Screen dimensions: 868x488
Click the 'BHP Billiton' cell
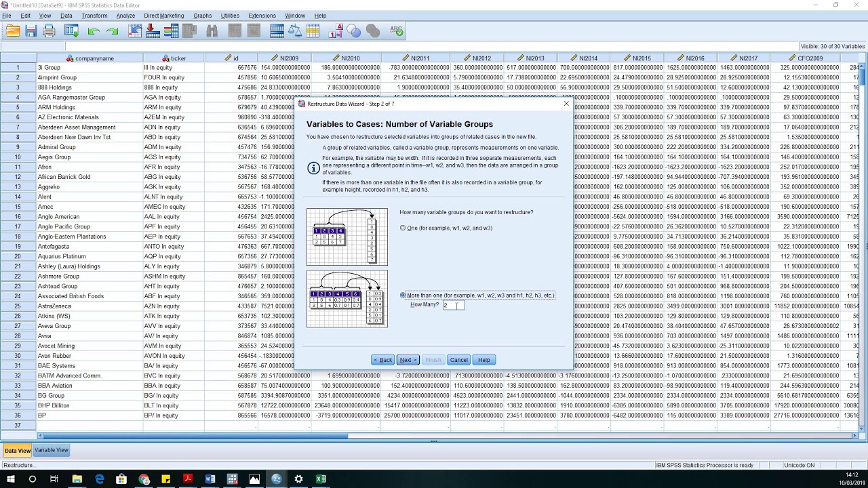point(90,405)
